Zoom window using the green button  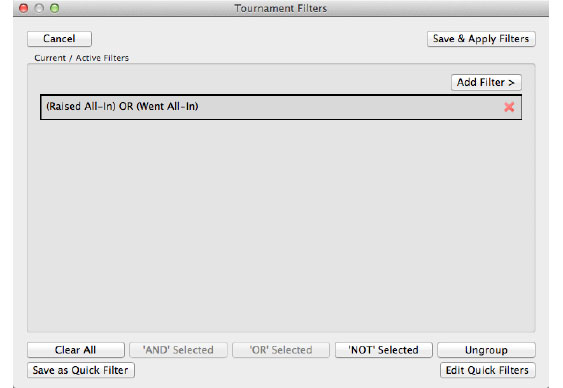pos(55,8)
